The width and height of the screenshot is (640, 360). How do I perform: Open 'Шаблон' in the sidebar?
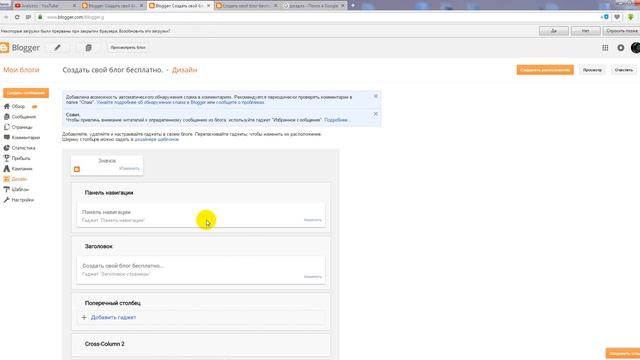tap(20, 189)
